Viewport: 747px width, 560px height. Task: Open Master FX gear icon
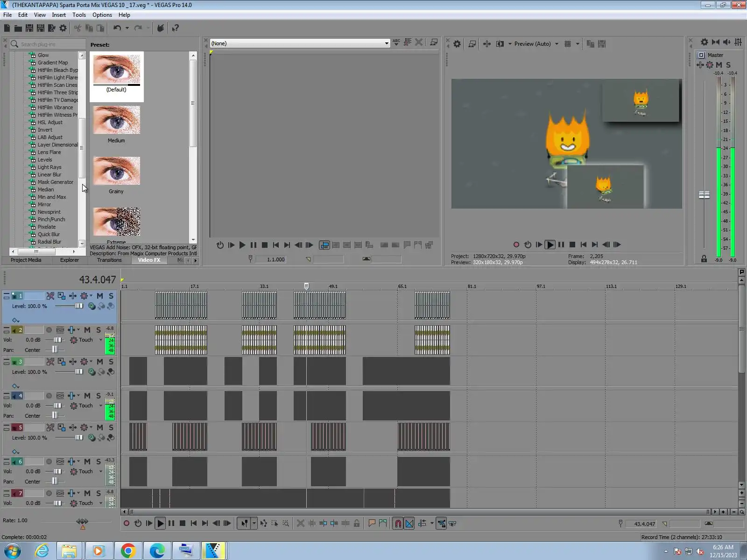[x=710, y=65]
